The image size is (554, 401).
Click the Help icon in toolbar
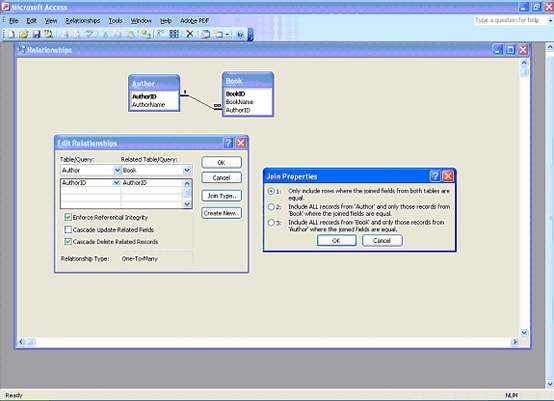(240, 34)
